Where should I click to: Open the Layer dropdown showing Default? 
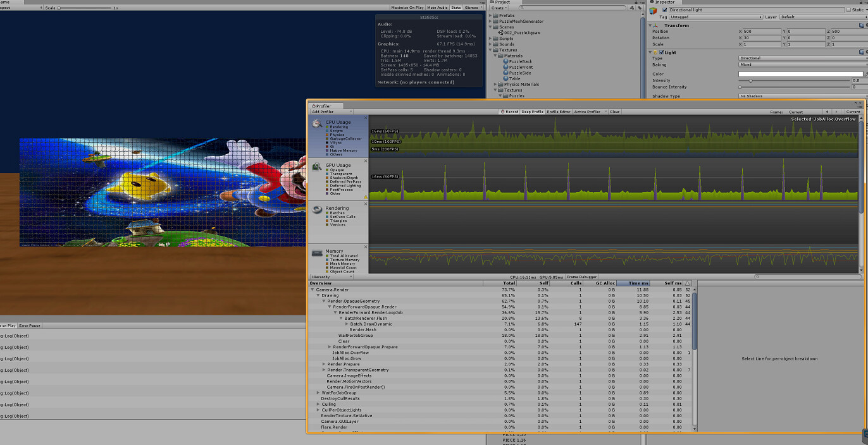click(x=823, y=17)
